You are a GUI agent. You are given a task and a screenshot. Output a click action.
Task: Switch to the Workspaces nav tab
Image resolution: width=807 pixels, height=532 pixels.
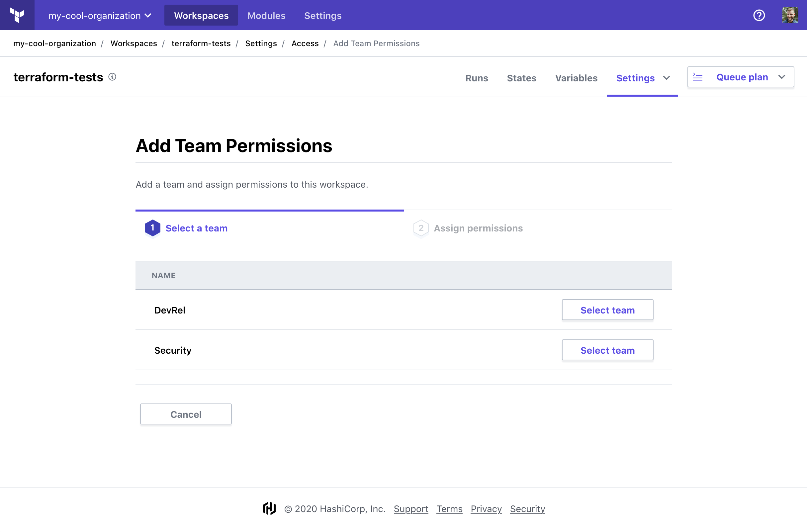(x=201, y=16)
